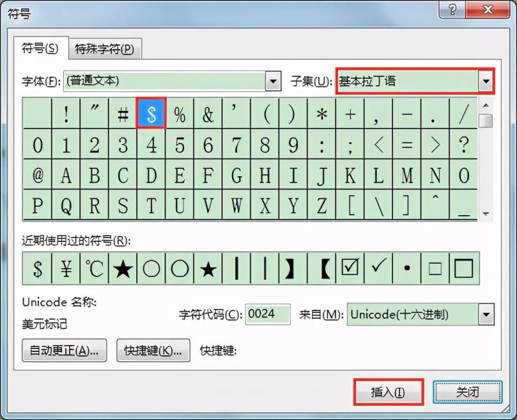517x420 pixels.
Task: Pick recent left black lenticular bracket 【
Action: click(x=321, y=268)
